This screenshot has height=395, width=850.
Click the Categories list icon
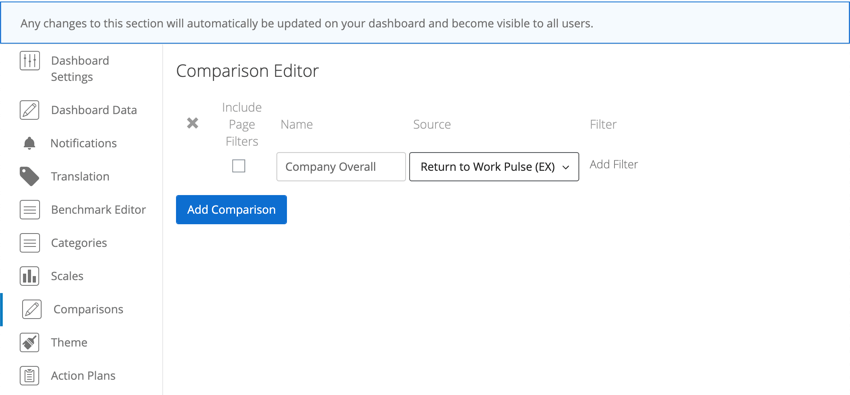click(29, 243)
